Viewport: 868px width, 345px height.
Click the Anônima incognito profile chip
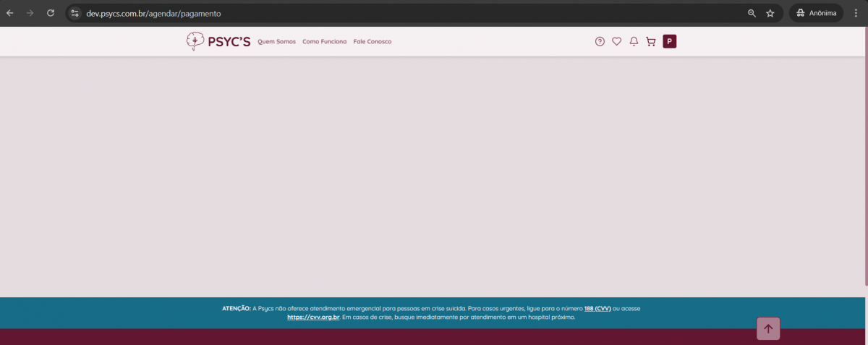point(816,13)
